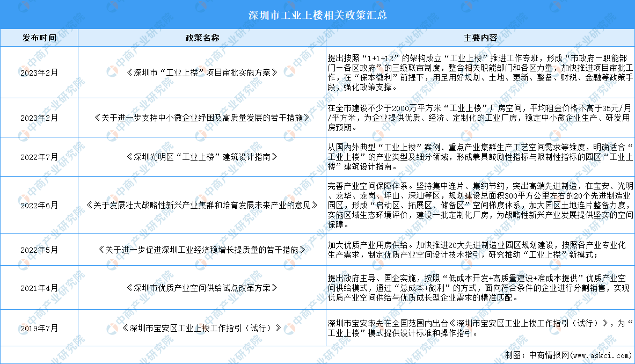
Task: Click the 2019年7月 date cell
Action: tap(39, 329)
